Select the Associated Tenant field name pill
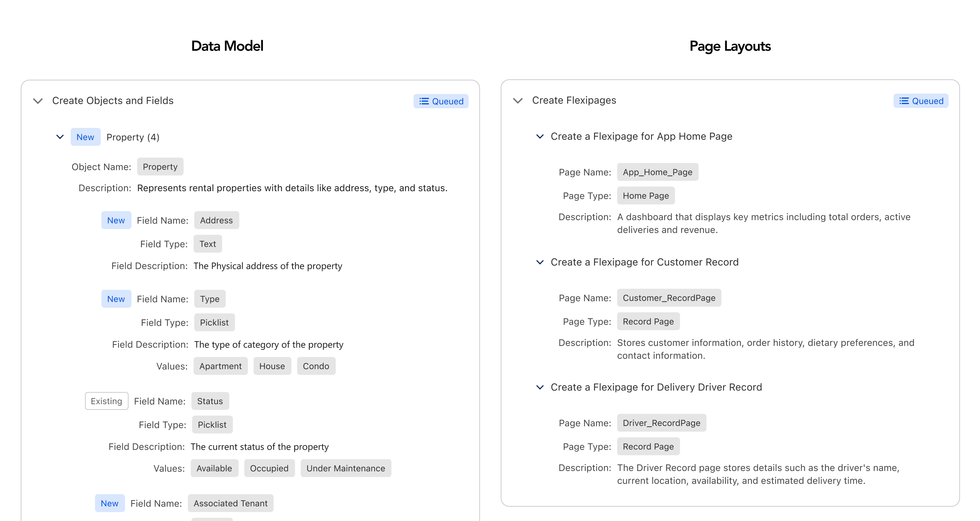 tap(231, 503)
